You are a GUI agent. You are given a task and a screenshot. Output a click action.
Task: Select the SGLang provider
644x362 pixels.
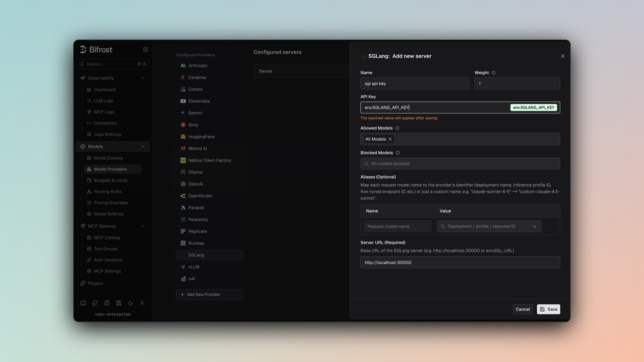tap(209, 255)
